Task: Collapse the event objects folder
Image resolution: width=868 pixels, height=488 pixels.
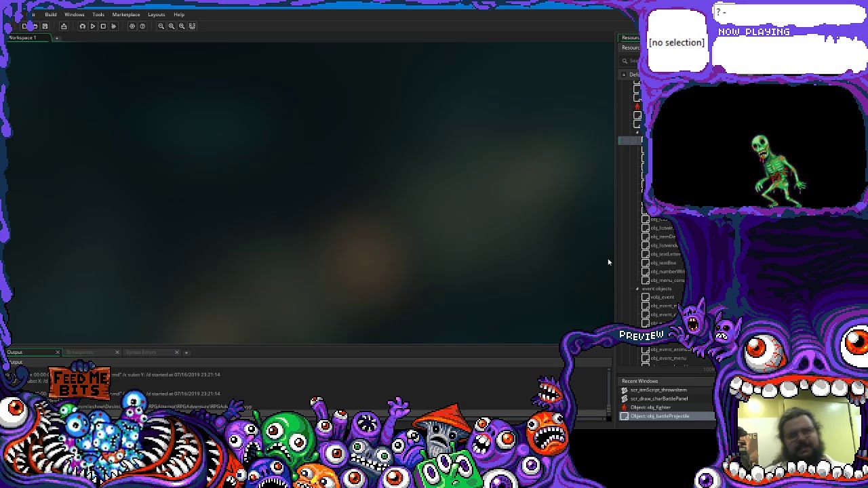Action: [637, 289]
